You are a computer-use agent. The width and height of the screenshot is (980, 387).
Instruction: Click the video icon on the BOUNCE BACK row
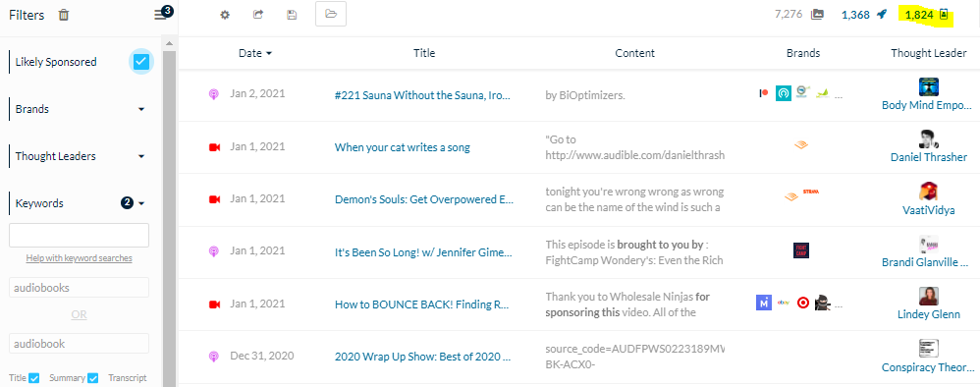click(214, 304)
